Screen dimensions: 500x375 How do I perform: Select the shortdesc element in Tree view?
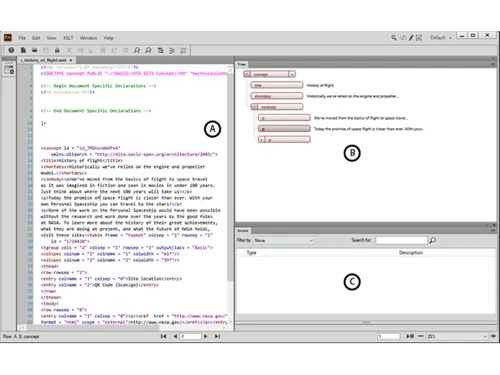[277, 96]
